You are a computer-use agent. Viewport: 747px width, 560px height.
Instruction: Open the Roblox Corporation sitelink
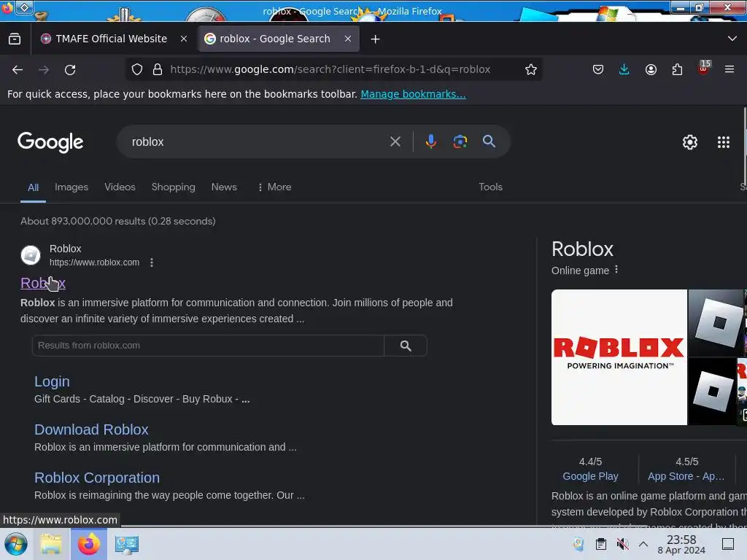click(97, 478)
